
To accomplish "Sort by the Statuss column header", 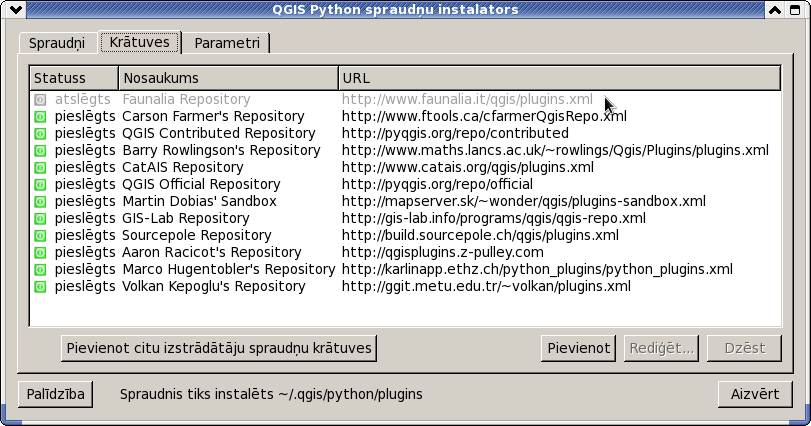I will point(74,78).
